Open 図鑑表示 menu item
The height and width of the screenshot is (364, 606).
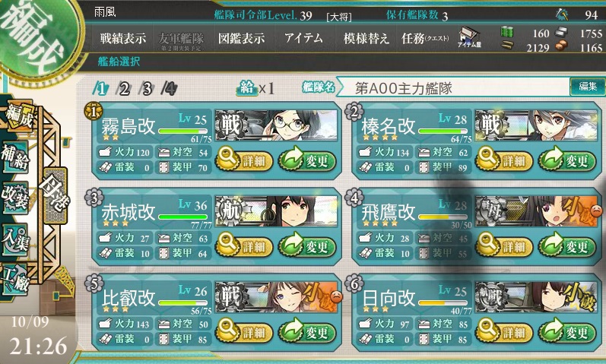point(242,38)
